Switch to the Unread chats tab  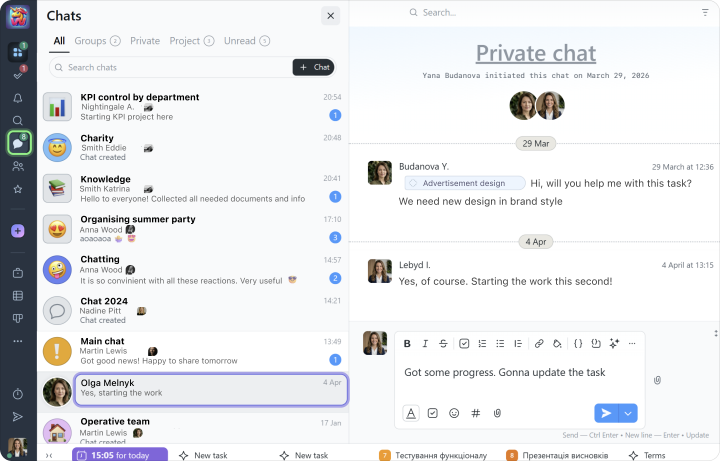tap(246, 41)
